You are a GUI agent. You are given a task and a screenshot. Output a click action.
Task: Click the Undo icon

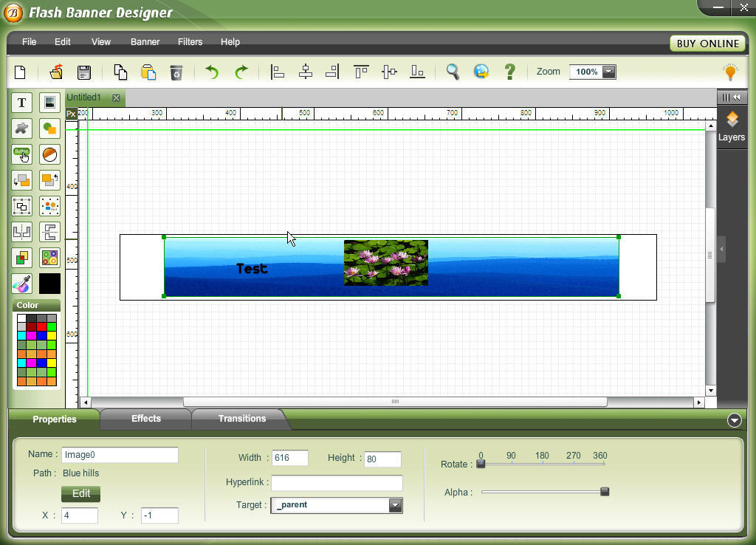pos(211,72)
